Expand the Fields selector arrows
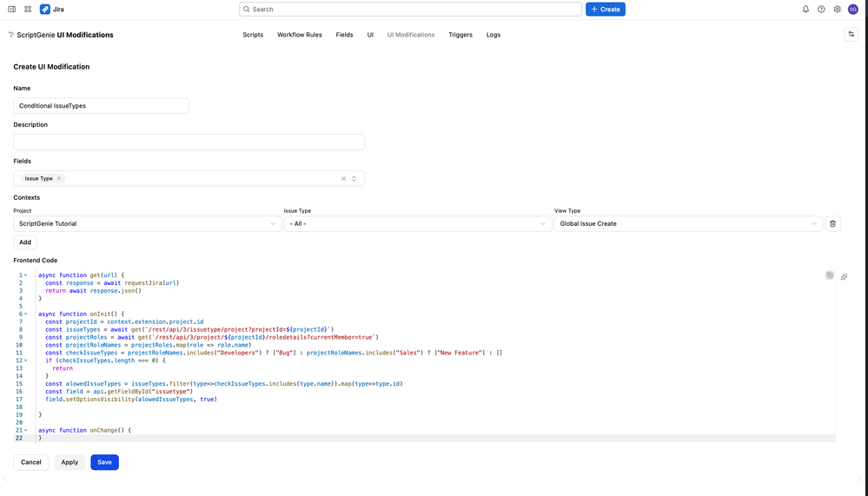868x496 pixels. 354,178
